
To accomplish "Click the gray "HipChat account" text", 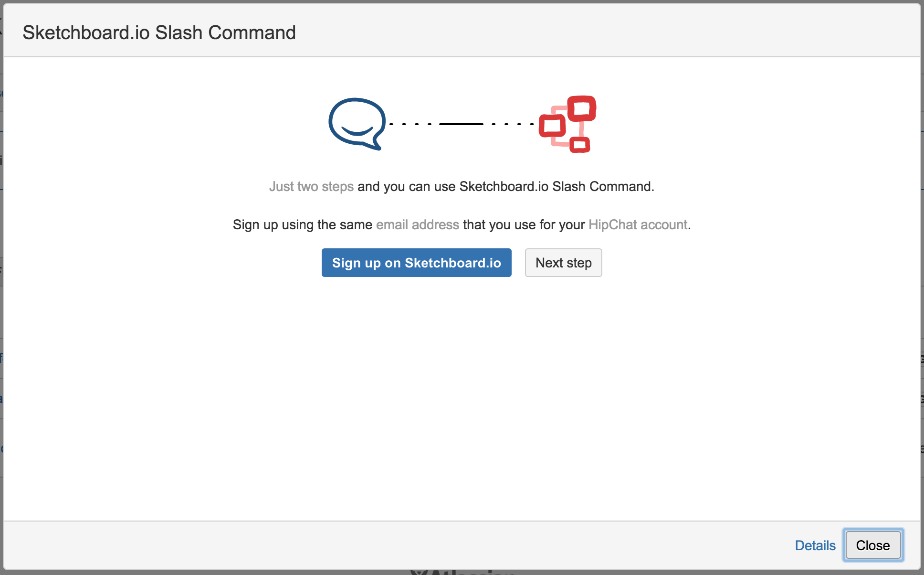I will coord(638,224).
